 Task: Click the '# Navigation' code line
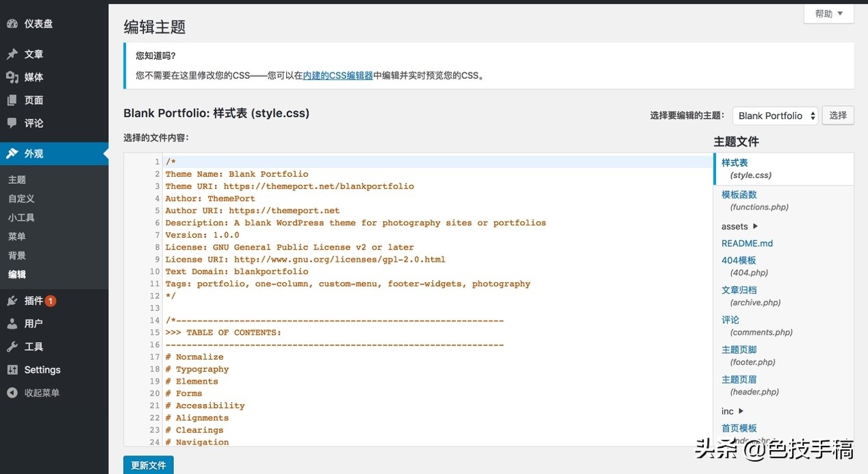tap(197, 442)
